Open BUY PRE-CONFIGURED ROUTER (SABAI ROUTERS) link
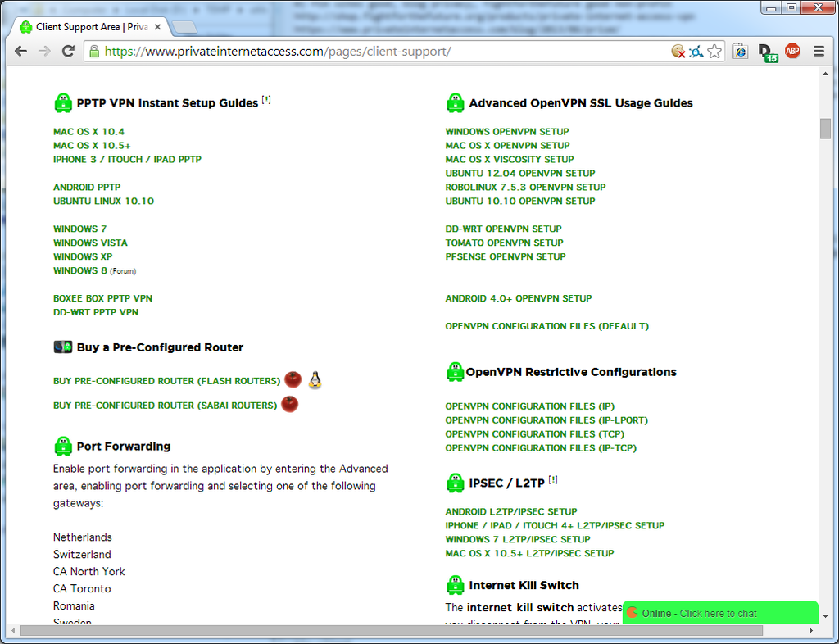Screen dimensions: 839x644 click(166, 406)
